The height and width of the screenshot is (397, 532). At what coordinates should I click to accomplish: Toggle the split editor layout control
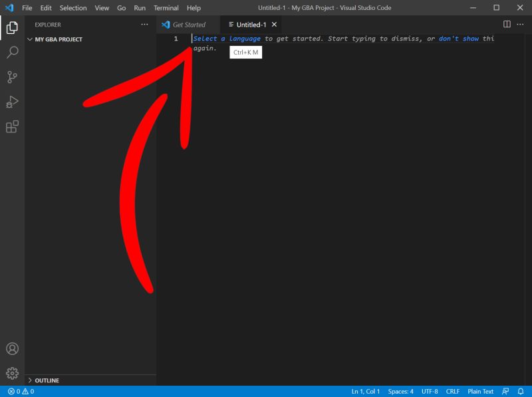(505, 24)
